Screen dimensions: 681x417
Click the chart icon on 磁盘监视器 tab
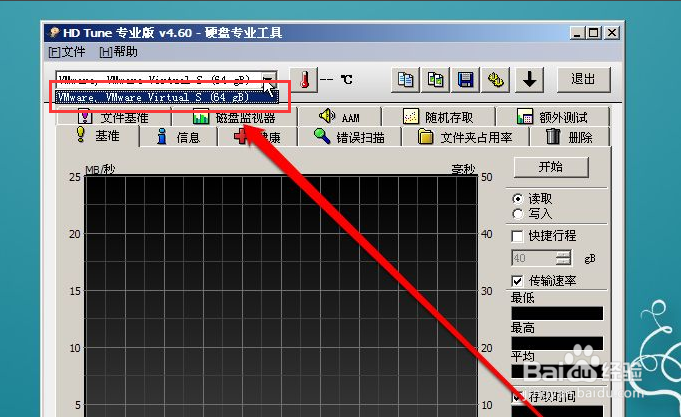click(201, 116)
